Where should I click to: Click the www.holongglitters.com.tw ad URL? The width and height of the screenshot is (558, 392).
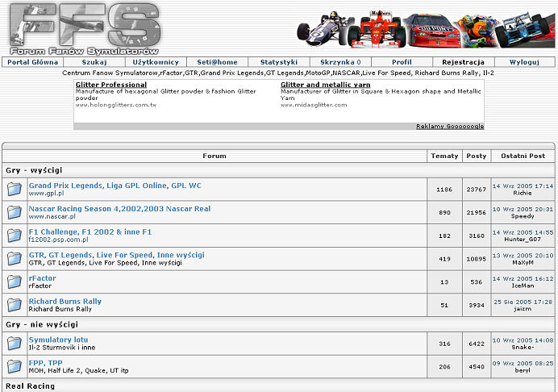116,105
